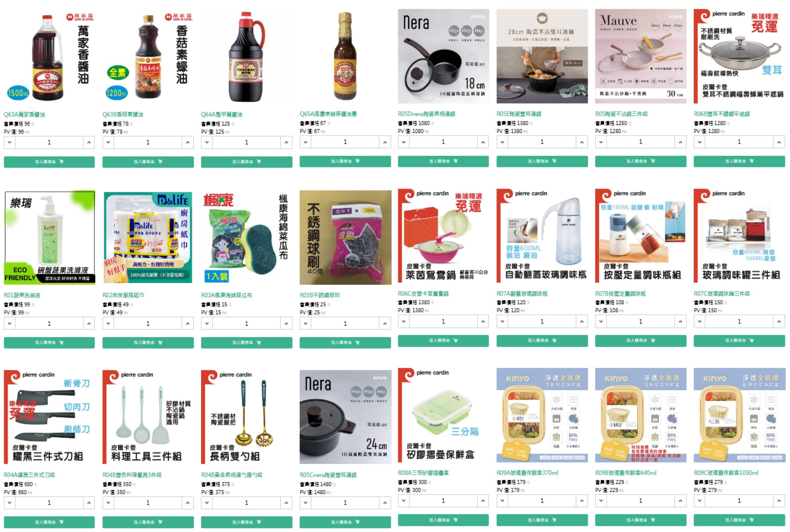Open the R07B press seasoning bottle link
The height and width of the screenshot is (532, 790).
click(x=621, y=294)
